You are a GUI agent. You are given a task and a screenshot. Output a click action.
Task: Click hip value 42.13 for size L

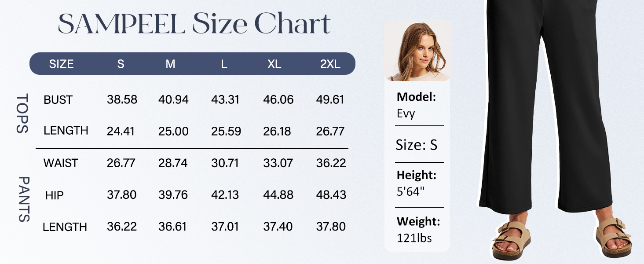pos(225,195)
